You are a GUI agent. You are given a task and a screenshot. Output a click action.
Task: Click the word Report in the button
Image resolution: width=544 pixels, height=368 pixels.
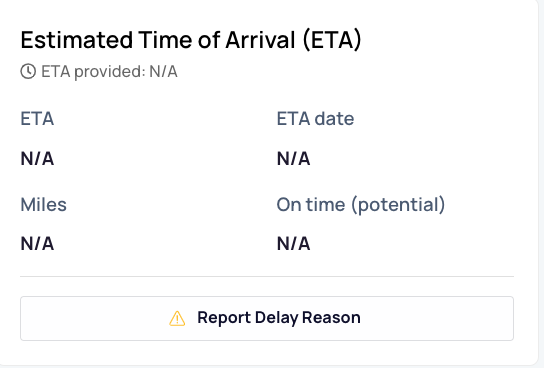224,318
